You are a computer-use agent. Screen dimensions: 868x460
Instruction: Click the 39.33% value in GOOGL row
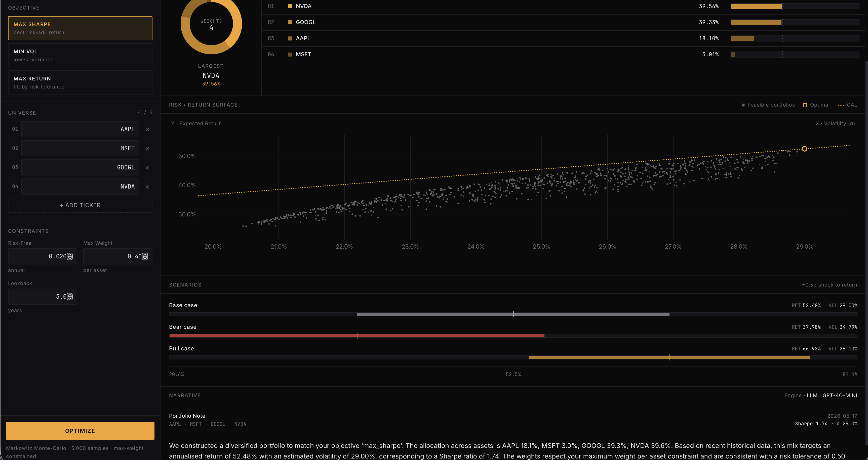[x=709, y=22]
